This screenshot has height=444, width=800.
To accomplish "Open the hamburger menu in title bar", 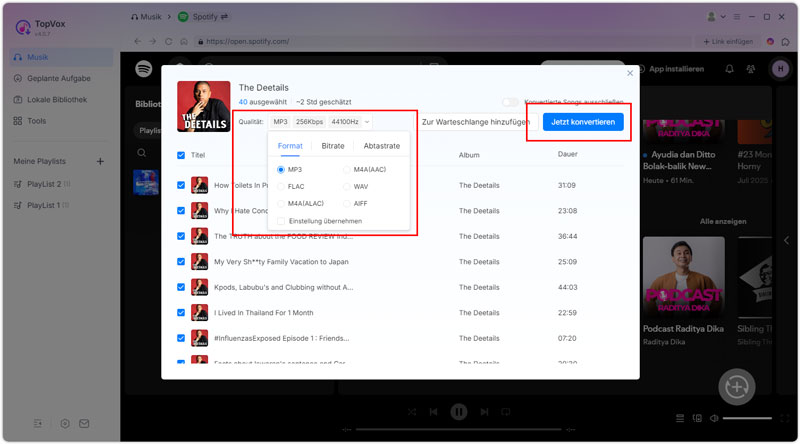I will tap(737, 17).
